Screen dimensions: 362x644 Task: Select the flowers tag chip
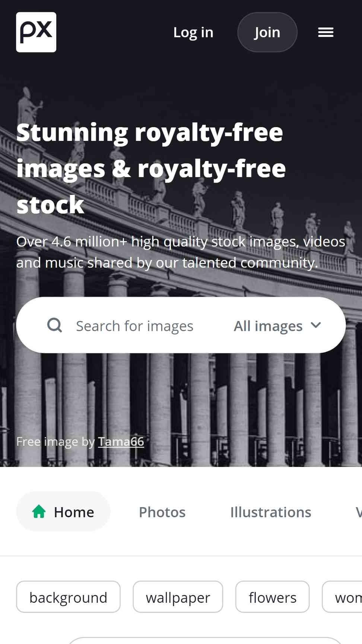coord(273,597)
